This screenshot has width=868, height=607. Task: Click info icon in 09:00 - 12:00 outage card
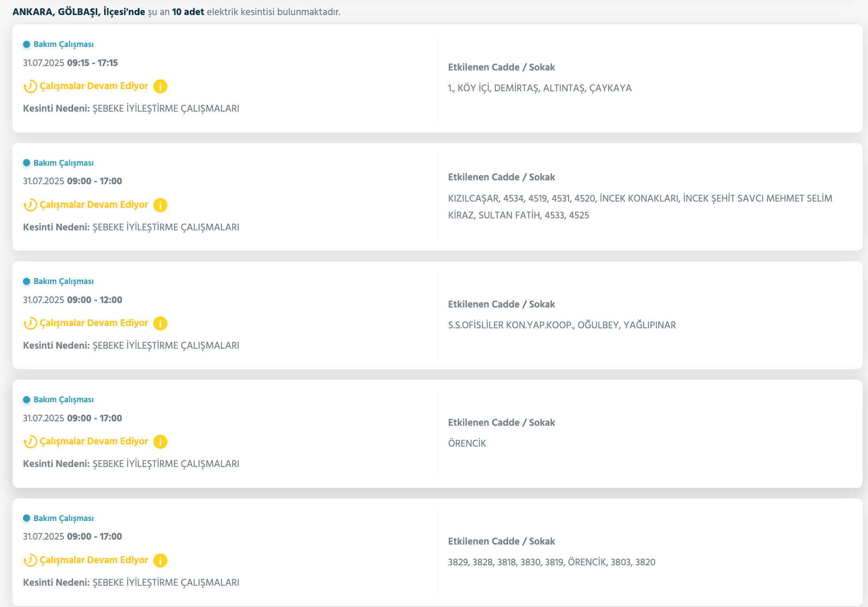160,323
